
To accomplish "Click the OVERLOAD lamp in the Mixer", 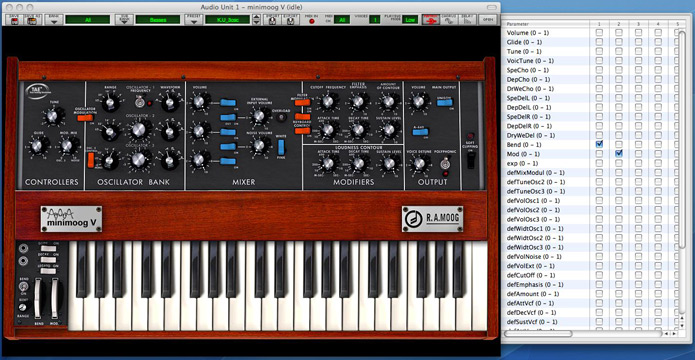I will click(280, 117).
